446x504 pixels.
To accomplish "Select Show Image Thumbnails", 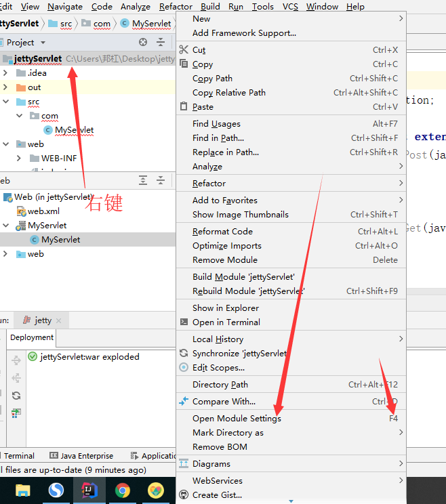I will coord(291,214).
